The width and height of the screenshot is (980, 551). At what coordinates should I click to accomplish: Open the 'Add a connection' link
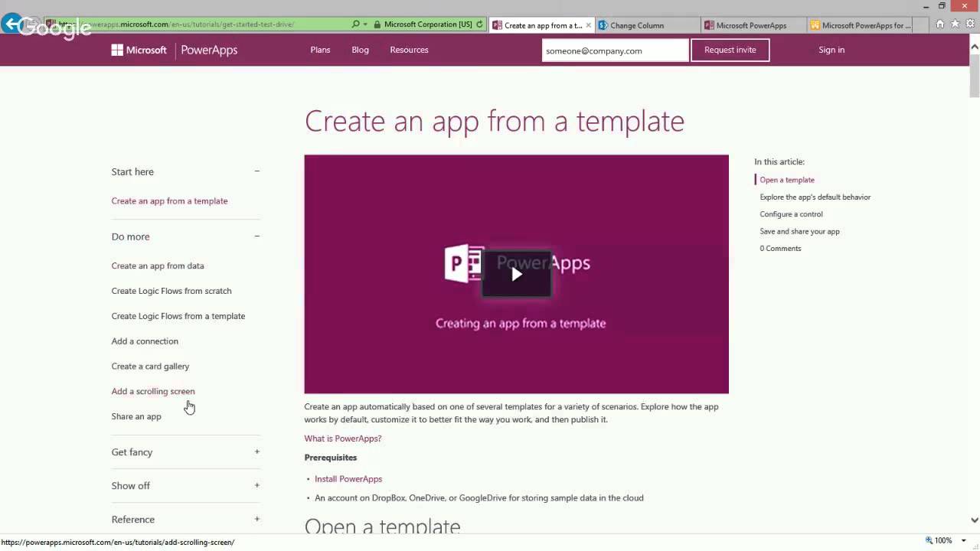(x=145, y=341)
